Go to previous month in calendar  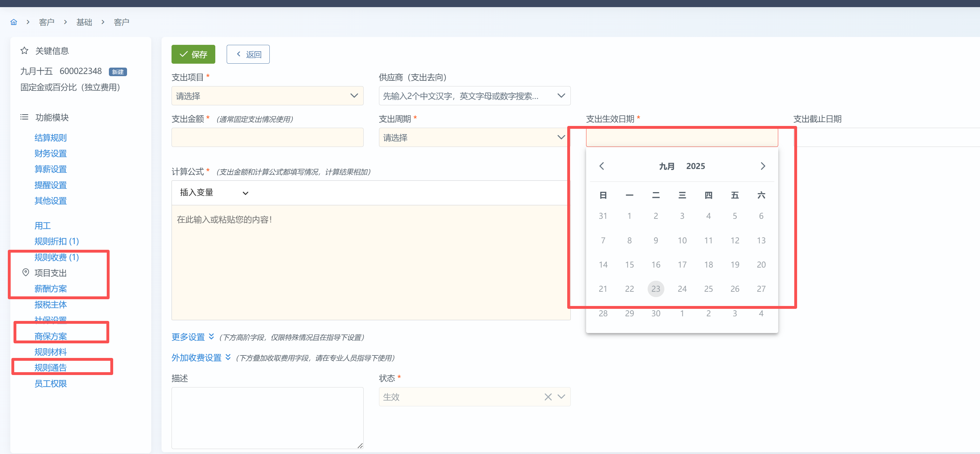(x=601, y=166)
